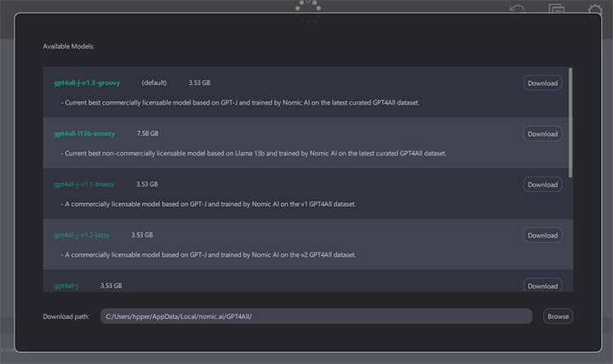Viewport: 613px width, 364px height.
Task: Click the jazzy description mentioning v2 GPT4All dataset
Action: coord(209,255)
